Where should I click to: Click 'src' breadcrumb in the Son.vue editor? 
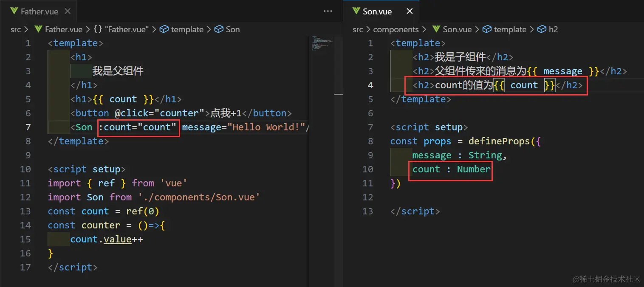(358, 29)
